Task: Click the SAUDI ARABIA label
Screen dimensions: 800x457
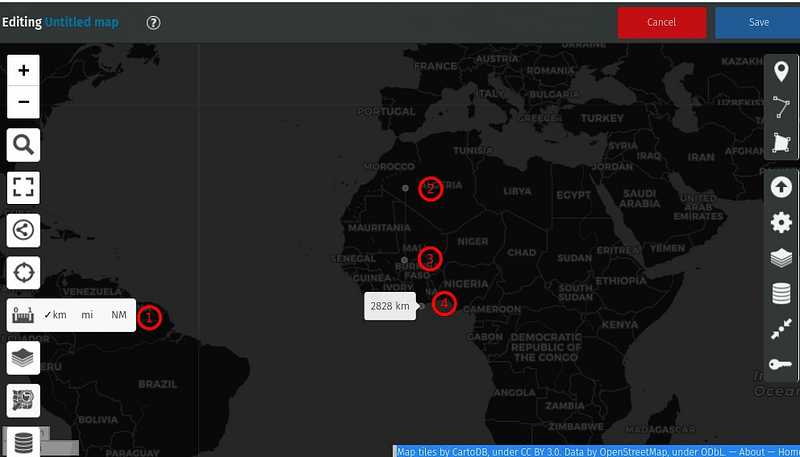Action: point(639,198)
